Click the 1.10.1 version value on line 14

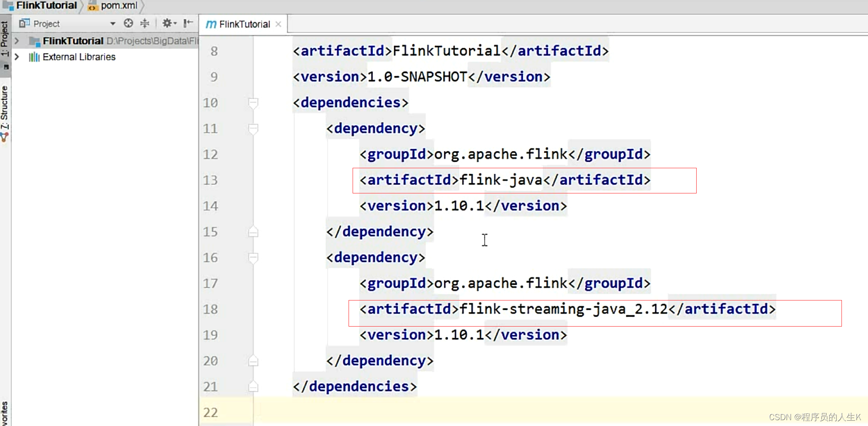pyautogui.click(x=459, y=206)
